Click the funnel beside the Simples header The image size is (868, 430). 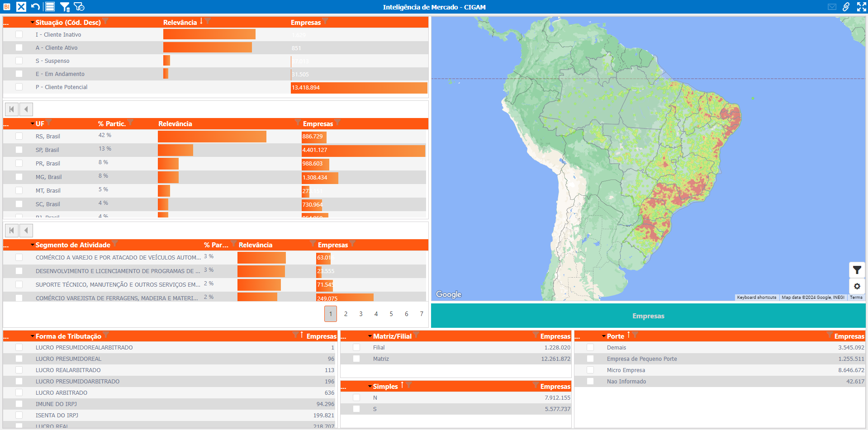point(408,385)
